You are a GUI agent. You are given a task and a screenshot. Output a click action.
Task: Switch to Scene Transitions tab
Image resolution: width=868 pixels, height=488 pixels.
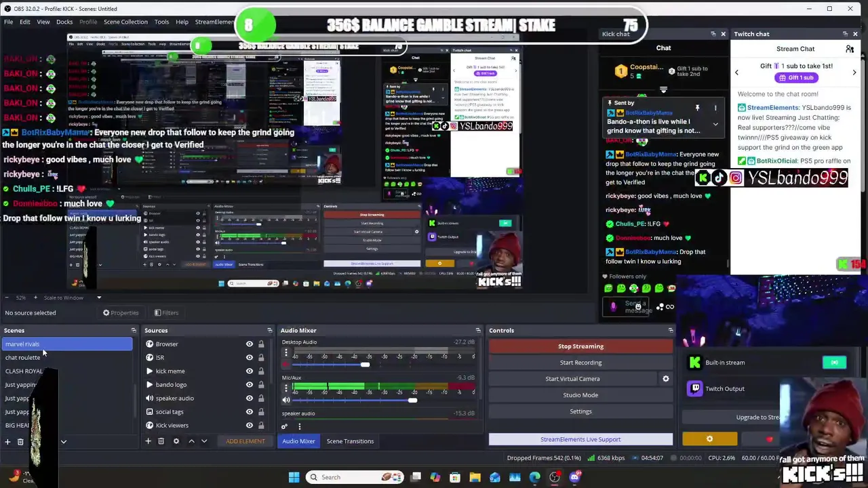point(350,441)
